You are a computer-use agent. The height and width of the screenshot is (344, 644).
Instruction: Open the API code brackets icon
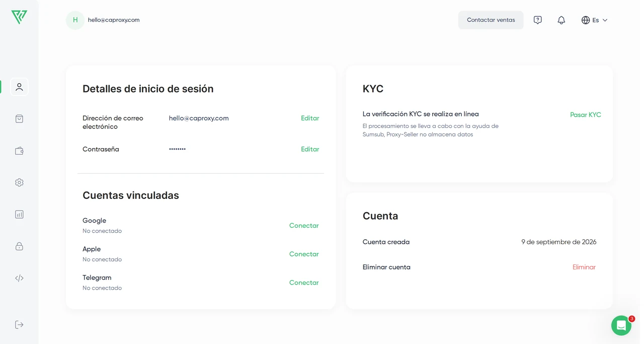[19, 278]
